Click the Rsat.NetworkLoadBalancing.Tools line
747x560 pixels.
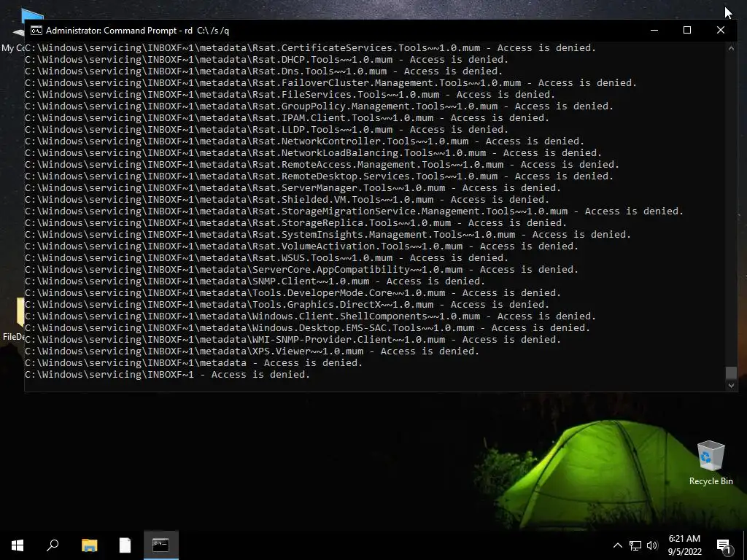[x=314, y=153]
